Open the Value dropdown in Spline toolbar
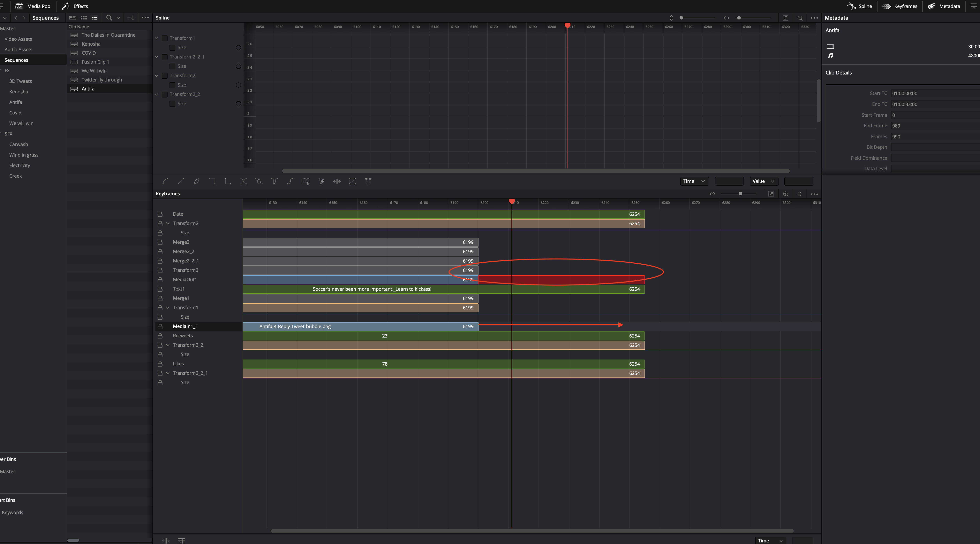 click(x=764, y=181)
